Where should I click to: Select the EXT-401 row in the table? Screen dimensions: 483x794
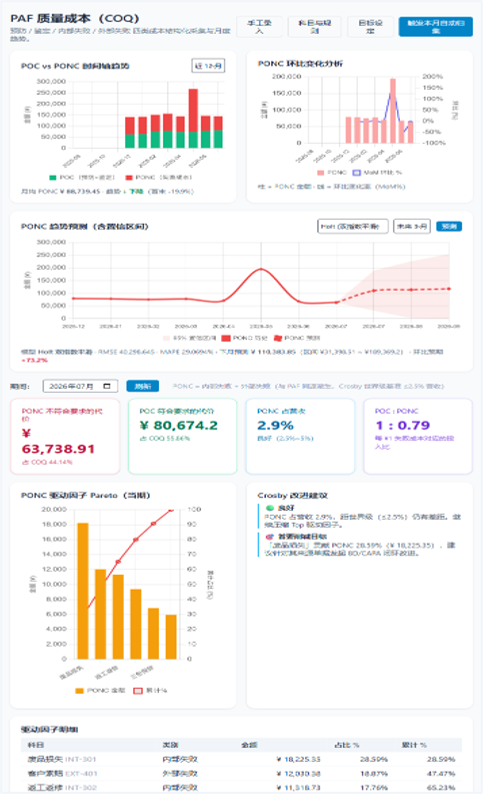point(241,773)
